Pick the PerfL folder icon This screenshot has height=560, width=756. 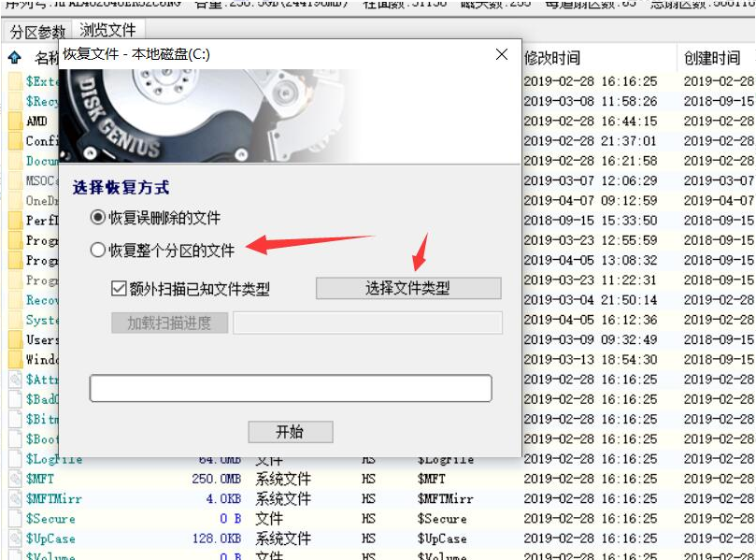tap(16, 220)
